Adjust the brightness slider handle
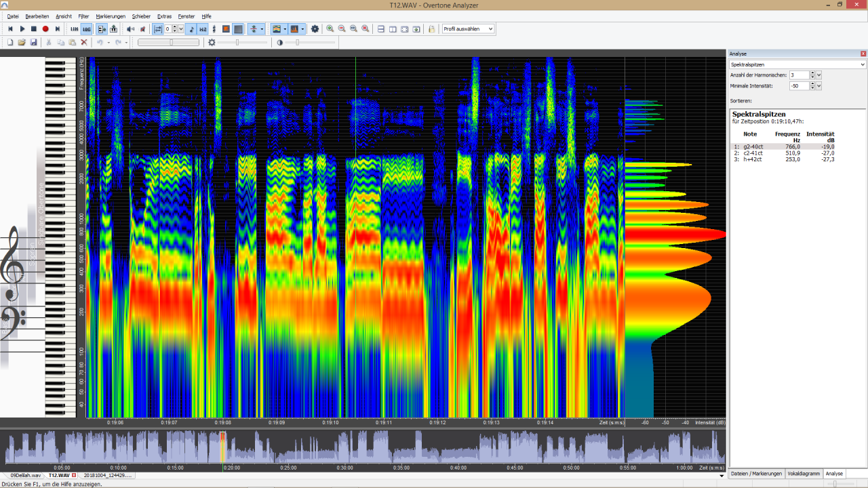Viewport: 868px width, 488px height. point(237,42)
